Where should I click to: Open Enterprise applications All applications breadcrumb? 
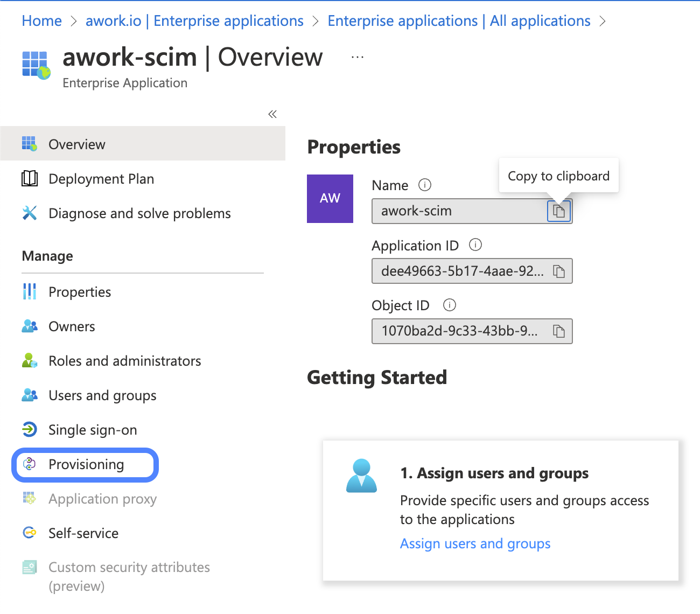point(459,20)
